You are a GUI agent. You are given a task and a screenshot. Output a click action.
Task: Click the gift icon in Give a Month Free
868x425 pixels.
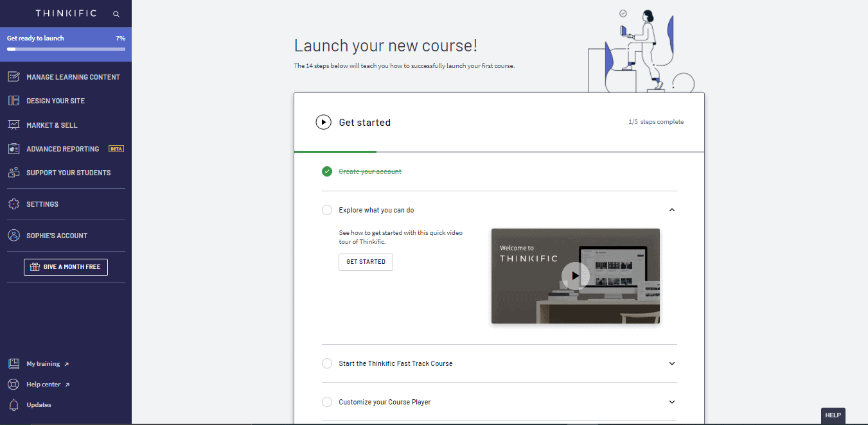click(x=35, y=266)
